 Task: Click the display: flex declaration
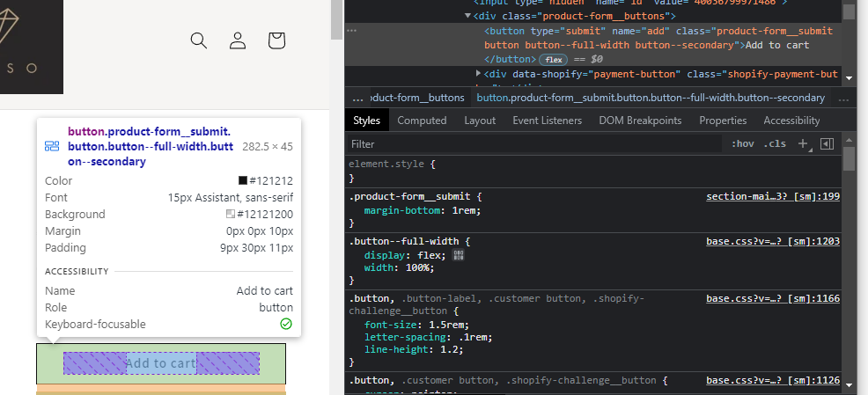405,255
